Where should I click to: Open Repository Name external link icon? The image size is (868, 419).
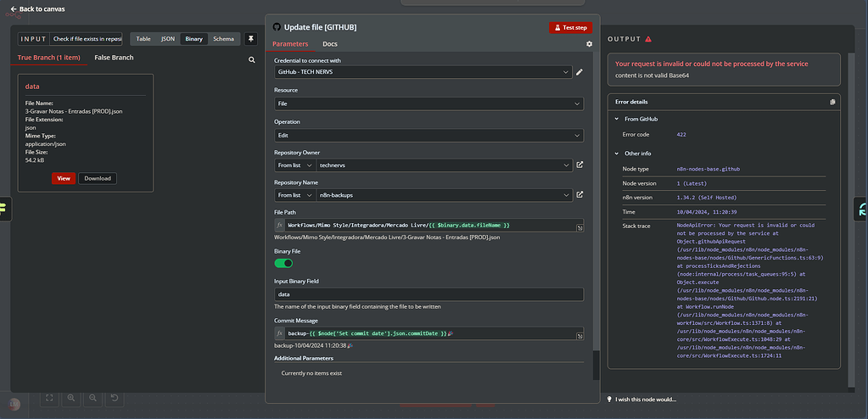(580, 195)
